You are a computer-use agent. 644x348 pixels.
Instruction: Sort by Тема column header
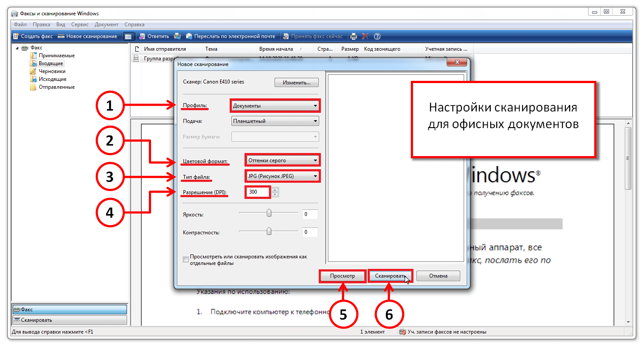(x=230, y=49)
